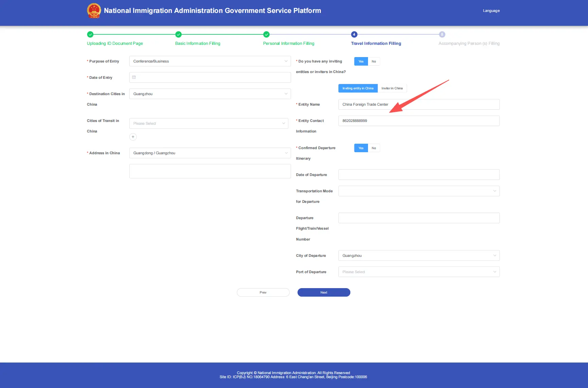Add another transit city with the plus icon
This screenshot has height=388, width=588.
click(x=133, y=137)
